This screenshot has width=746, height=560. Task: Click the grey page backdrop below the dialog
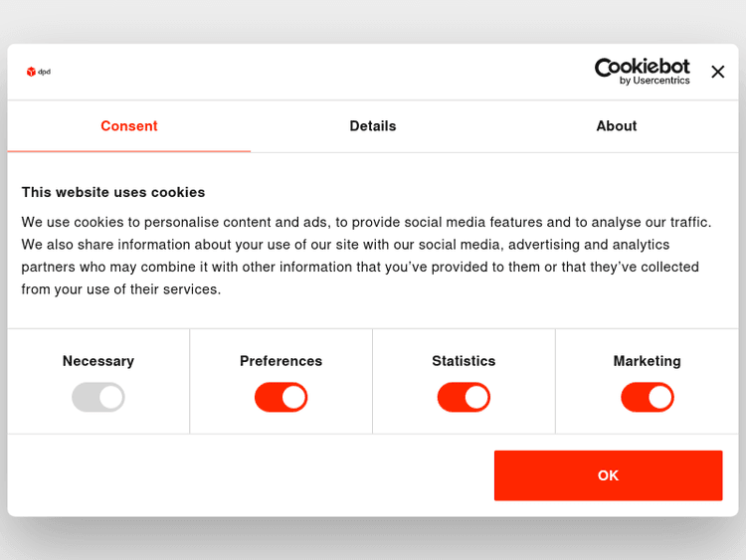pos(373,539)
